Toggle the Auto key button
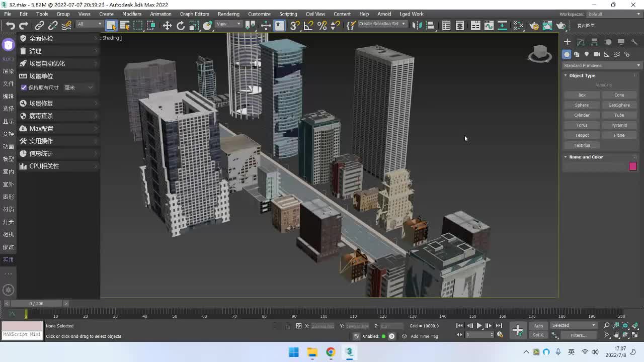The height and width of the screenshot is (362, 644). click(538, 325)
